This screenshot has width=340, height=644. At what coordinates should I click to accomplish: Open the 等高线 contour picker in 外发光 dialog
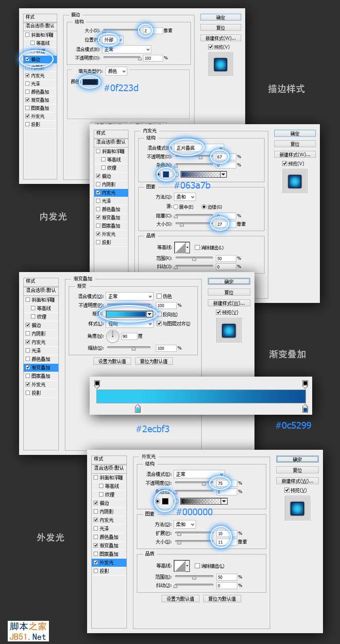[x=183, y=565]
